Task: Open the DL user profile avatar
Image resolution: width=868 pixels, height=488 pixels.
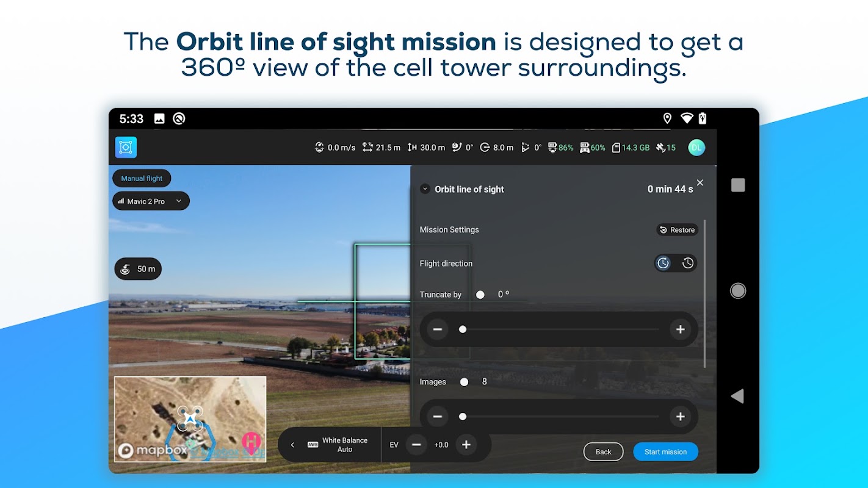Action: (696, 147)
